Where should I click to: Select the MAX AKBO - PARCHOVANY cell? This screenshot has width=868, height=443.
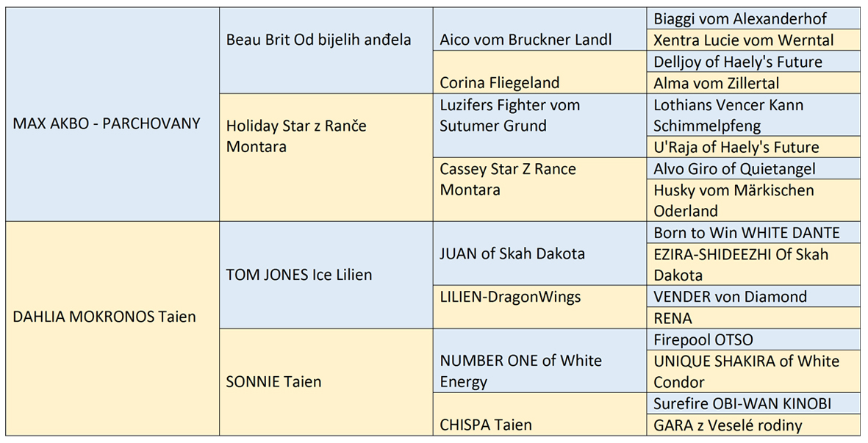click(x=112, y=115)
